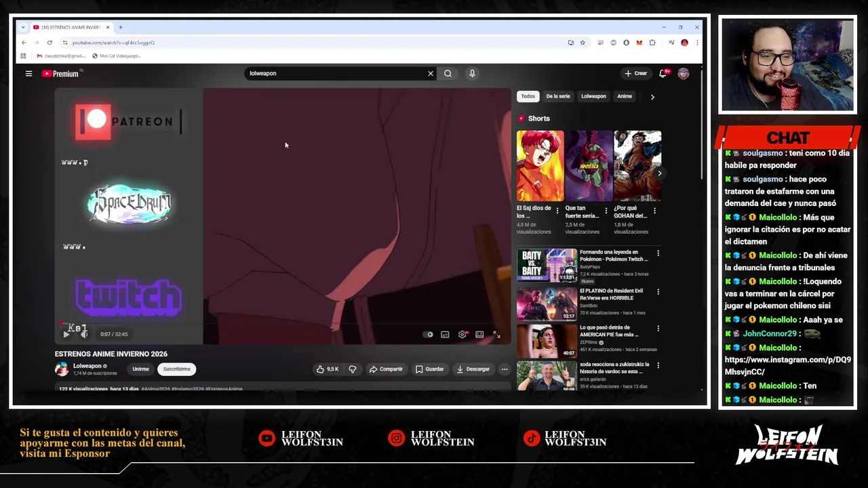Viewport: 868px width, 488px height.
Task: Open Chrome profile avatar
Action: click(x=684, y=43)
